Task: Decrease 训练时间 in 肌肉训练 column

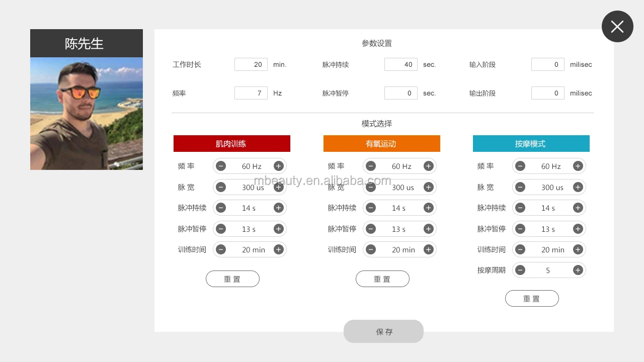Action: point(221,249)
